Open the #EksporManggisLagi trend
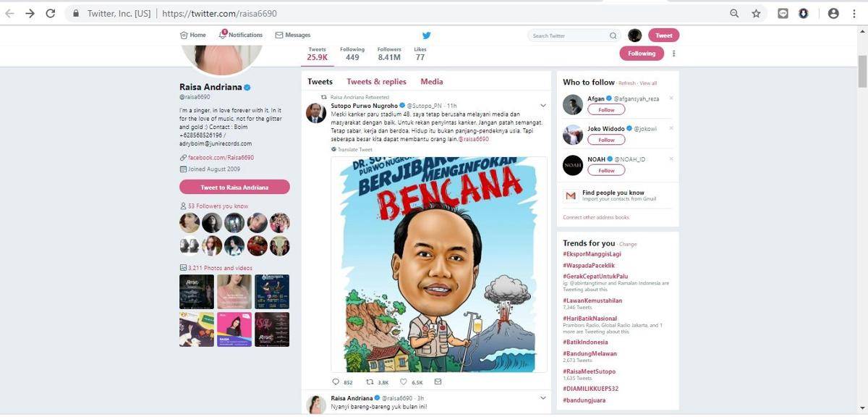868x417 pixels. coord(592,254)
